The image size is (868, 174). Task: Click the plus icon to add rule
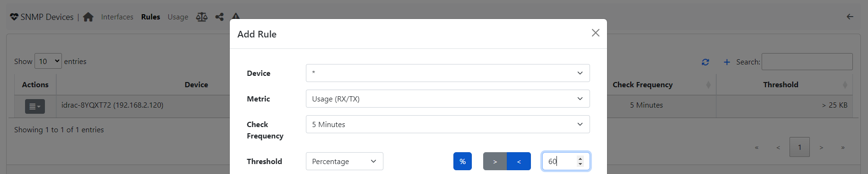(727, 62)
